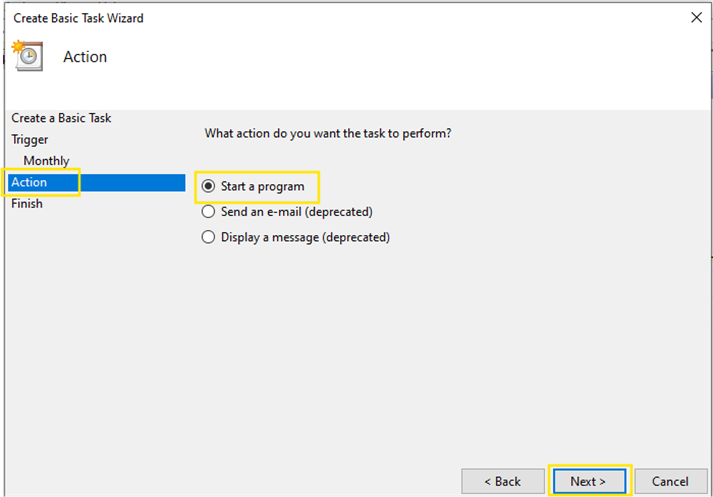
Task: Click the task scheduler clock icon
Action: pyautogui.click(x=28, y=56)
